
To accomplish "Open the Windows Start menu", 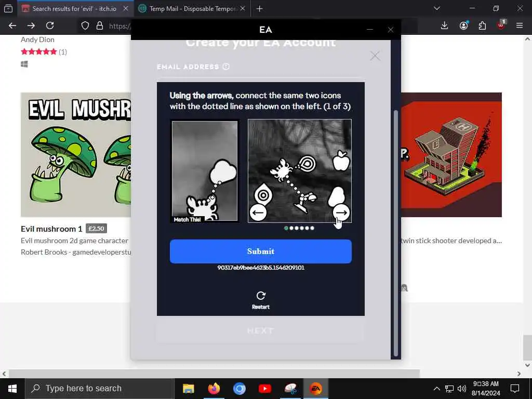I will (x=12, y=389).
